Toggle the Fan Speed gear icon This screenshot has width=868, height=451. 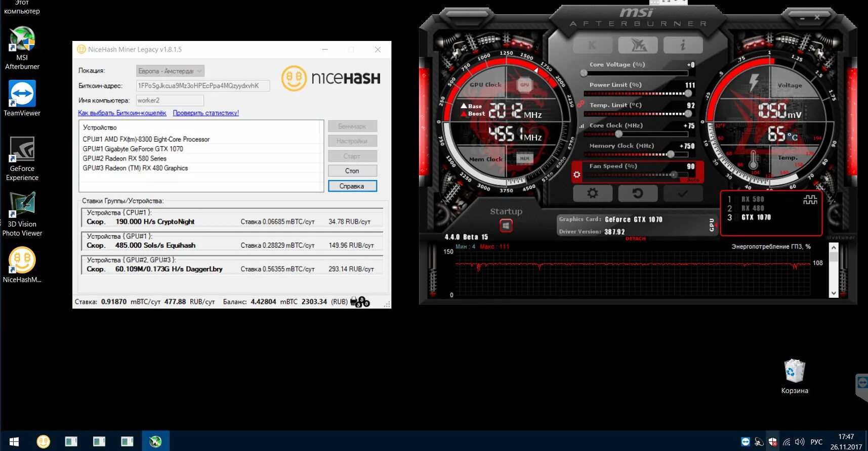pos(577,174)
